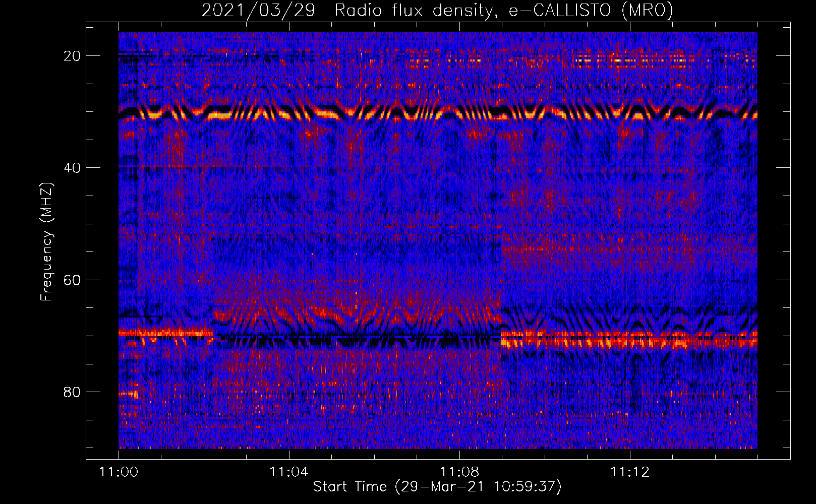Click the 40 frequency tick label

point(72,168)
